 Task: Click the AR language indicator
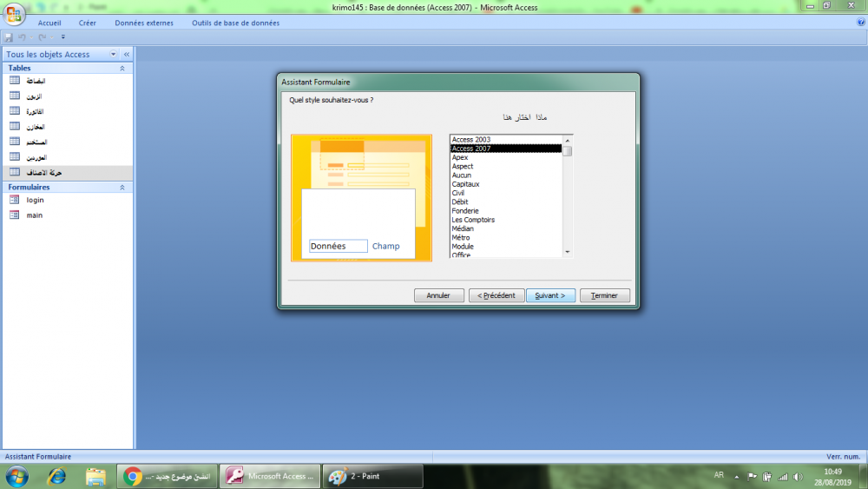[719, 475]
